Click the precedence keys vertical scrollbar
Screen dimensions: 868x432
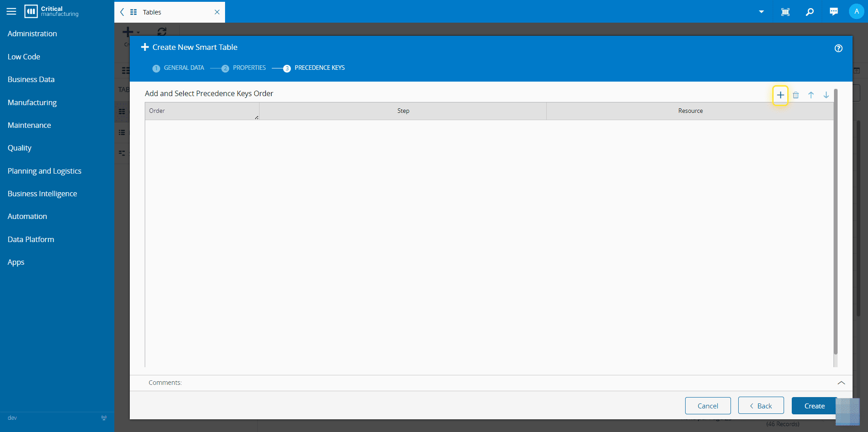(x=836, y=222)
